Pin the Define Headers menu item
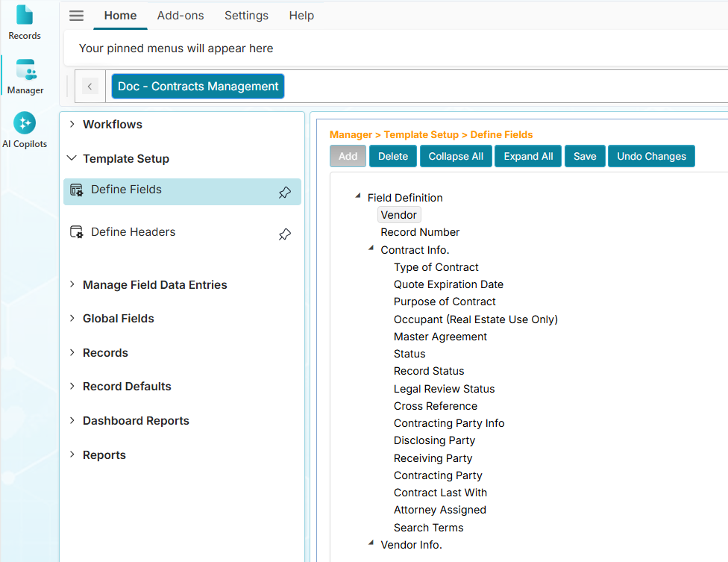Image resolution: width=728 pixels, height=562 pixels. point(284,234)
